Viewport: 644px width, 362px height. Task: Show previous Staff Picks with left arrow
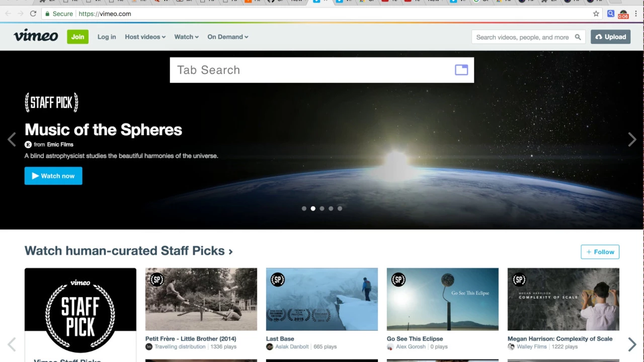coord(12,344)
